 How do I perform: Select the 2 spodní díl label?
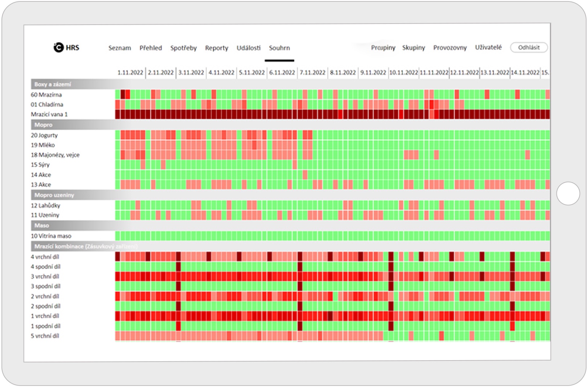(x=45, y=306)
